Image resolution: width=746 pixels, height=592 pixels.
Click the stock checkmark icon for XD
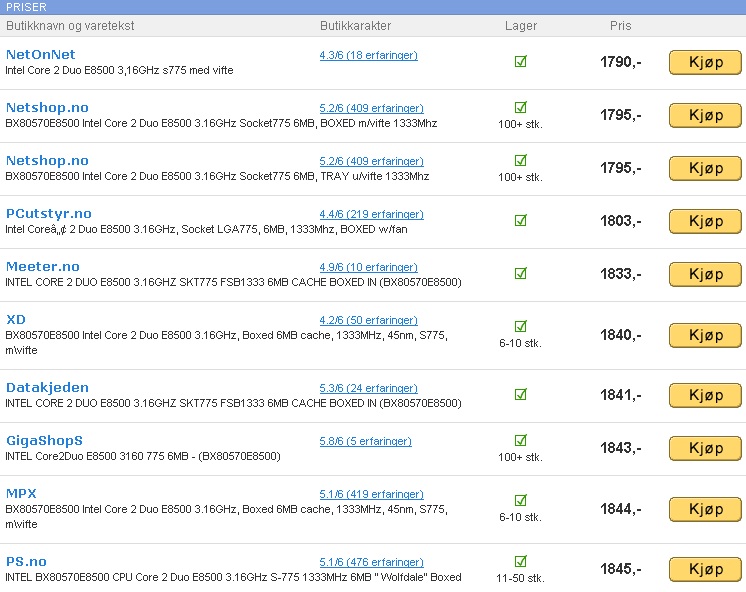520,326
